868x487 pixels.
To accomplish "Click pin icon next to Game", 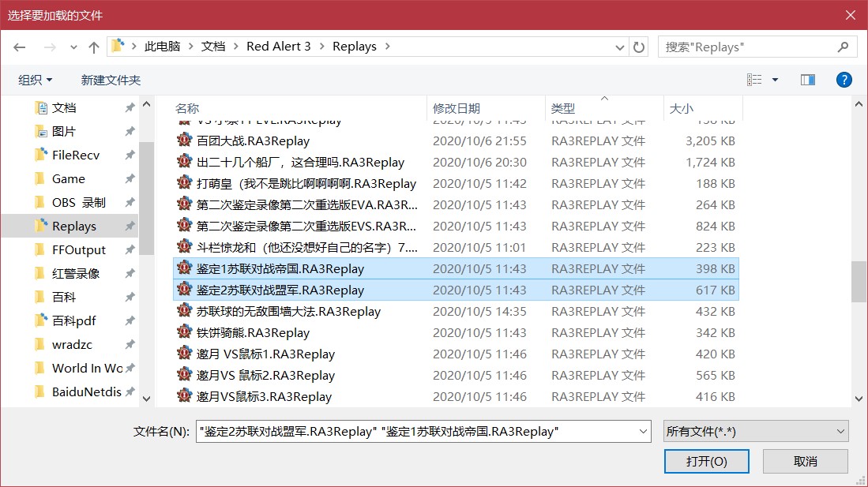I will click(x=130, y=178).
